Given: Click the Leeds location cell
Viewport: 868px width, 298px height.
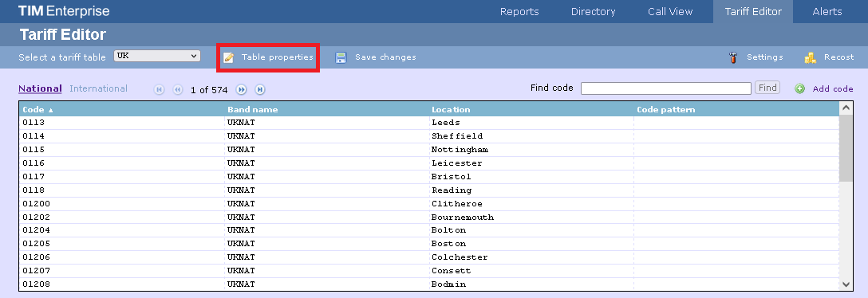Looking at the screenshot, I should click(531, 123).
